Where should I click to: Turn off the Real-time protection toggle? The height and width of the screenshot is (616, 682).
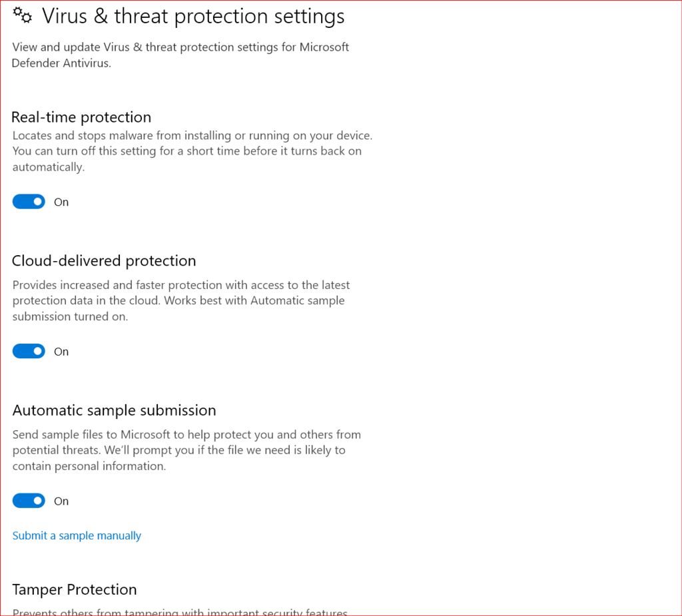tap(29, 201)
